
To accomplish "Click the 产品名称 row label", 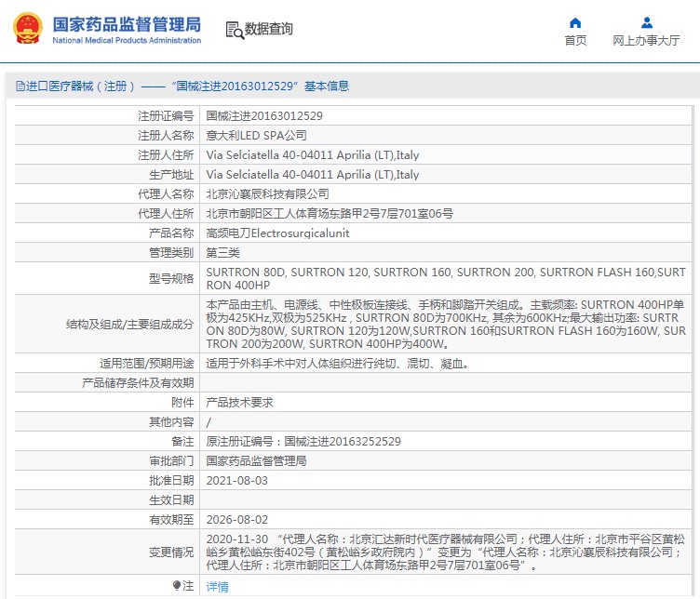I will [x=171, y=233].
